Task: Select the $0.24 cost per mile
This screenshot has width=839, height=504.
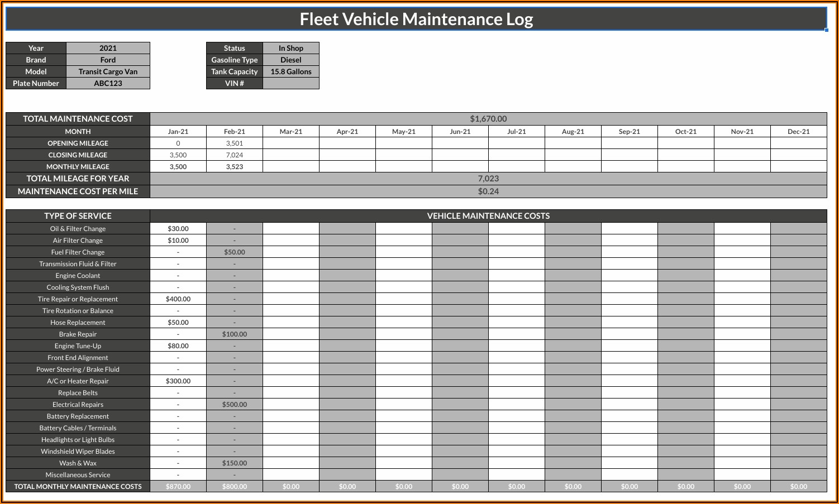Action: (x=488, y=191)
